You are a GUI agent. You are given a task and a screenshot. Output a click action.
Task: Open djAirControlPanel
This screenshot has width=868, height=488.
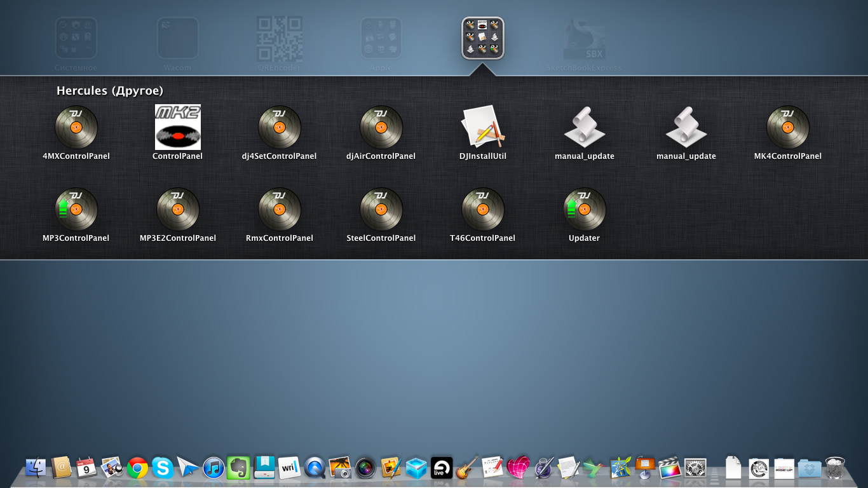point(381,128)
